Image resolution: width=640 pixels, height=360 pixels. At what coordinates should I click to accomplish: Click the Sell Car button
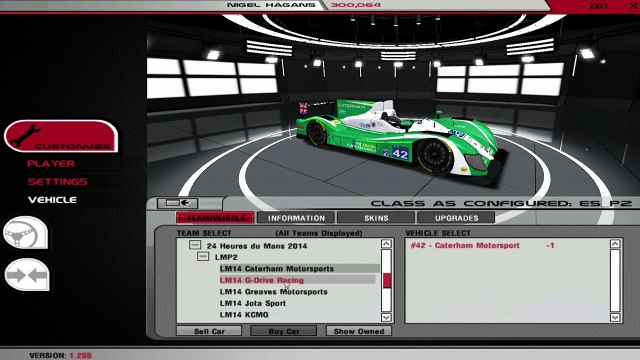(x=209, y=331)
